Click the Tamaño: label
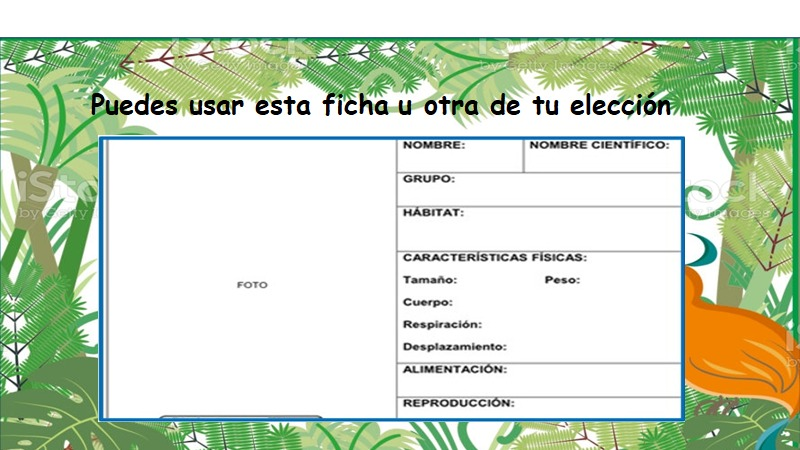The image size is (800, 450). (430, 280)
